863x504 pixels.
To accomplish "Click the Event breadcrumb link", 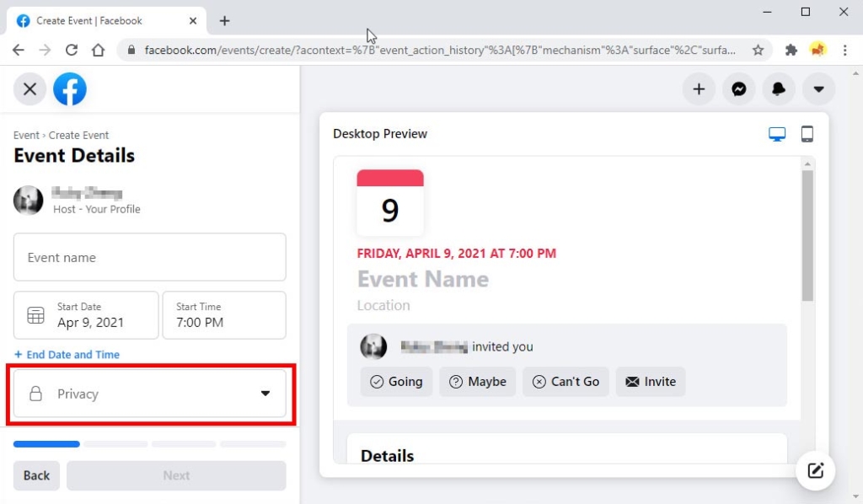I will click(x=25, y=135).
